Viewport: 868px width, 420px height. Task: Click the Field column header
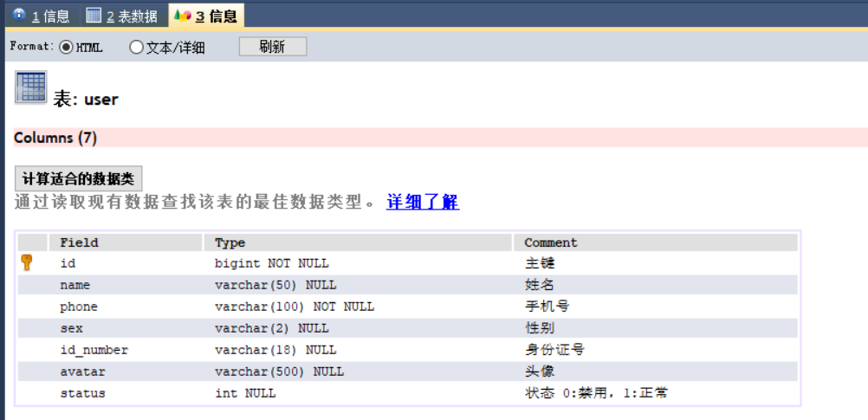(125, 243)
